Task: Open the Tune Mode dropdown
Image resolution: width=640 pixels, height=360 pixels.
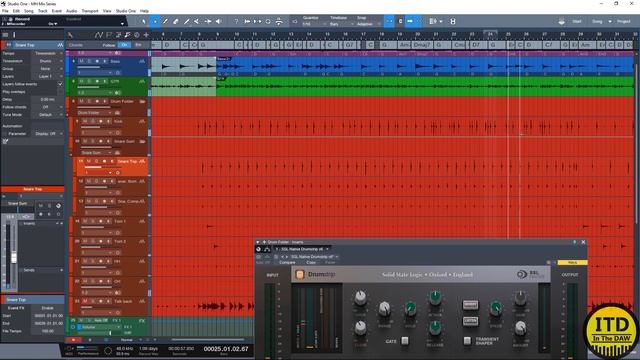Action: (x=47, y=115)
